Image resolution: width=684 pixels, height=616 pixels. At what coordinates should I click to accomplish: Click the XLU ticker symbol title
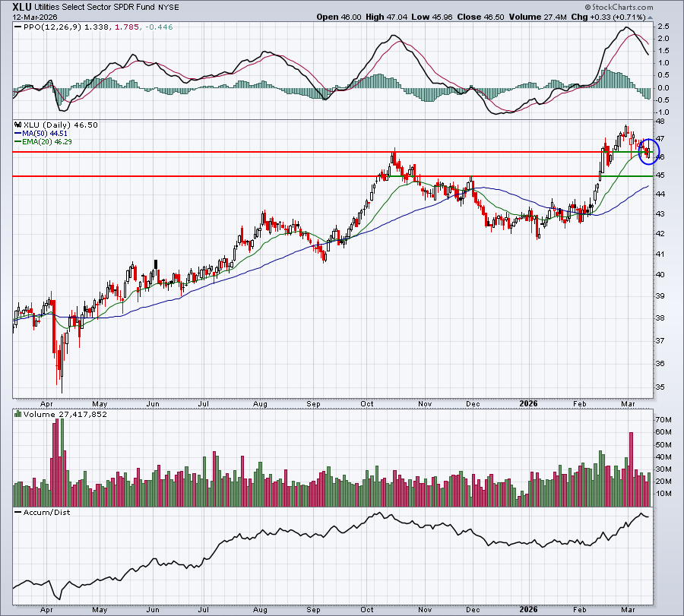(x=22, y=7)
